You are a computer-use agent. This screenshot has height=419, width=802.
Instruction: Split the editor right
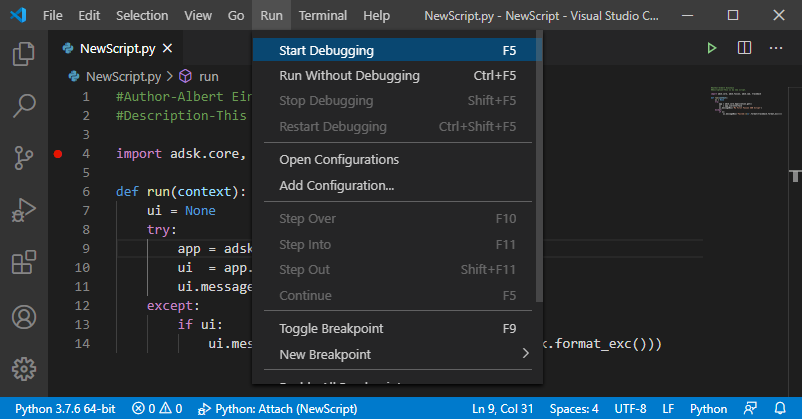tap(744, 48)
